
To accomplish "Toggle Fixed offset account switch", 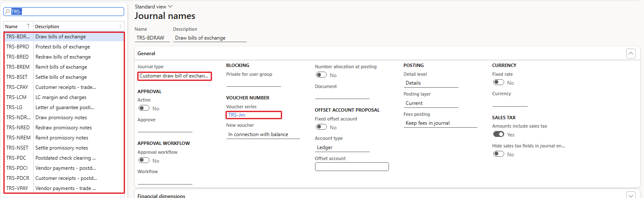I will [x=321, y=127].
